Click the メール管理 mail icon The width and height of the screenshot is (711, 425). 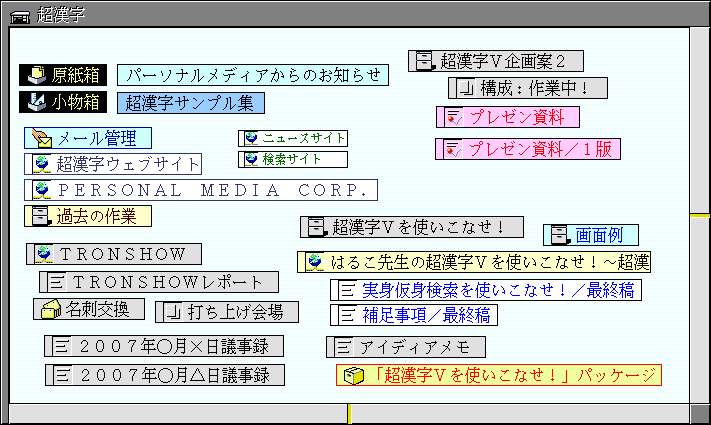[41, 138]
